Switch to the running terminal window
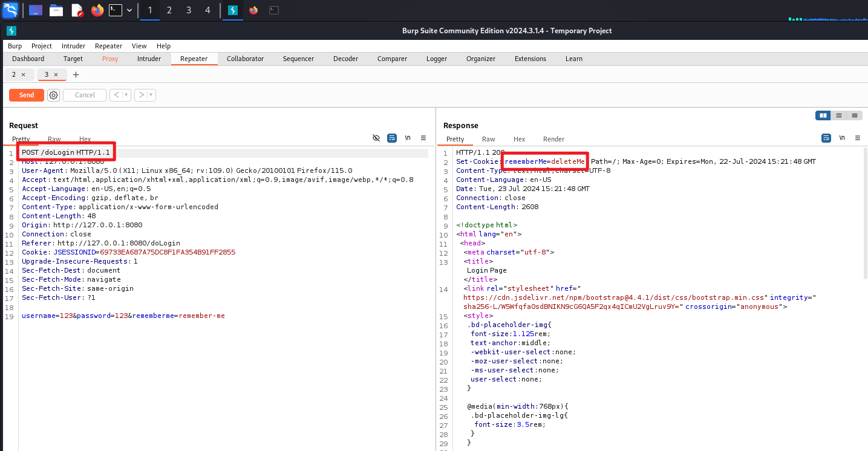 coord(274,10)
